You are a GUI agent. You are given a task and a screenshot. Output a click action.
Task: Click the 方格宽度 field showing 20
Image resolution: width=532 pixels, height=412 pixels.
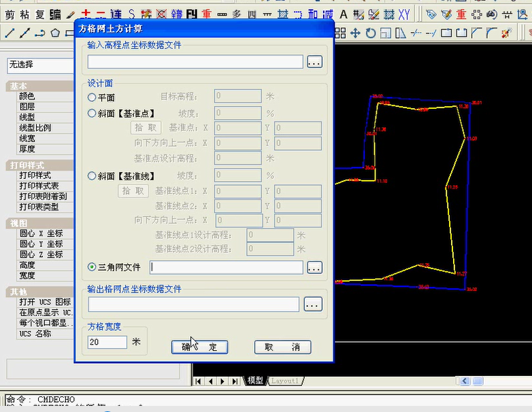pos(107,342)
